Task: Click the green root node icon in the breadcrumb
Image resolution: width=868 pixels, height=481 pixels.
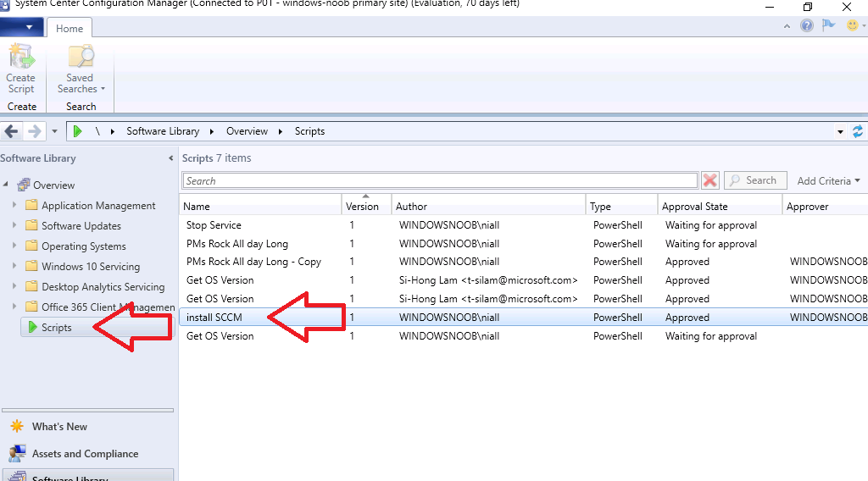Action: (77, 131)
